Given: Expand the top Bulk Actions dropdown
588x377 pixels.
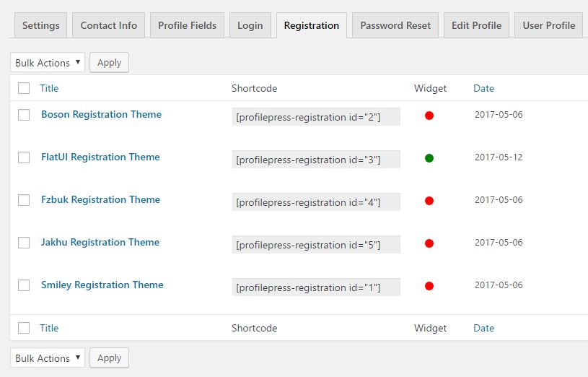Looking at the screenshot, I should (x=48, y=62).
